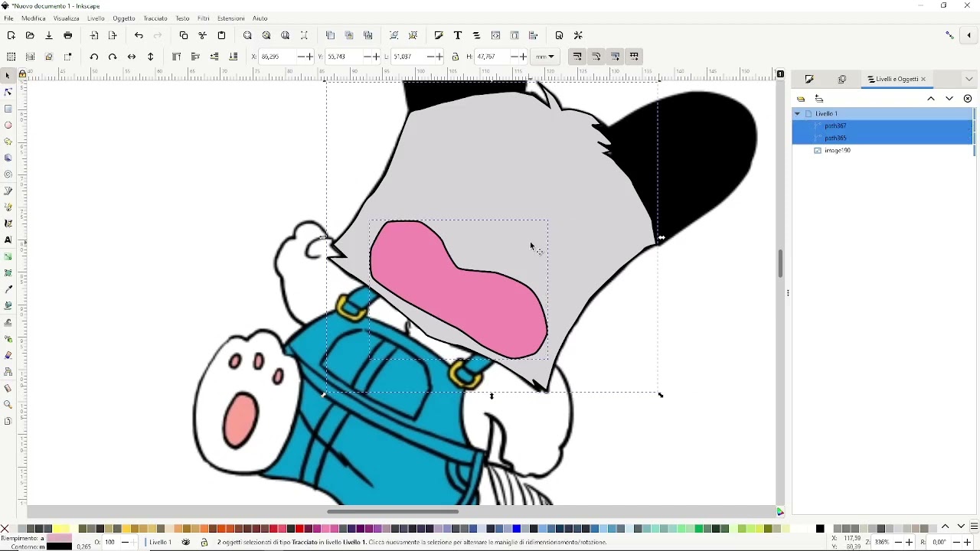Open the Filtri menu
The width and height of the screenshot is (980, 551).
point(204,18)
